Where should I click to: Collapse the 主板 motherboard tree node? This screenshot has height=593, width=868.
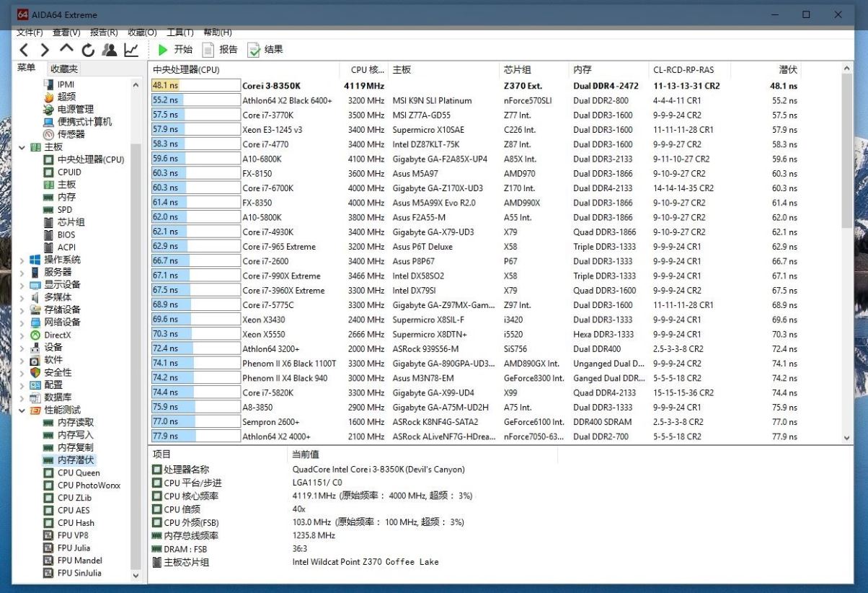22,147
